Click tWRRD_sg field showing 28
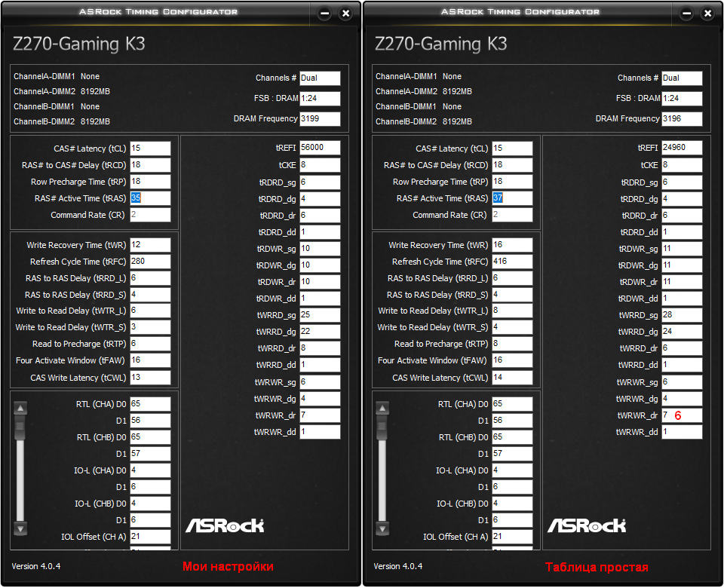Image resolution: width=724 pixels, height=588 pixels. (x=682, y=315)
